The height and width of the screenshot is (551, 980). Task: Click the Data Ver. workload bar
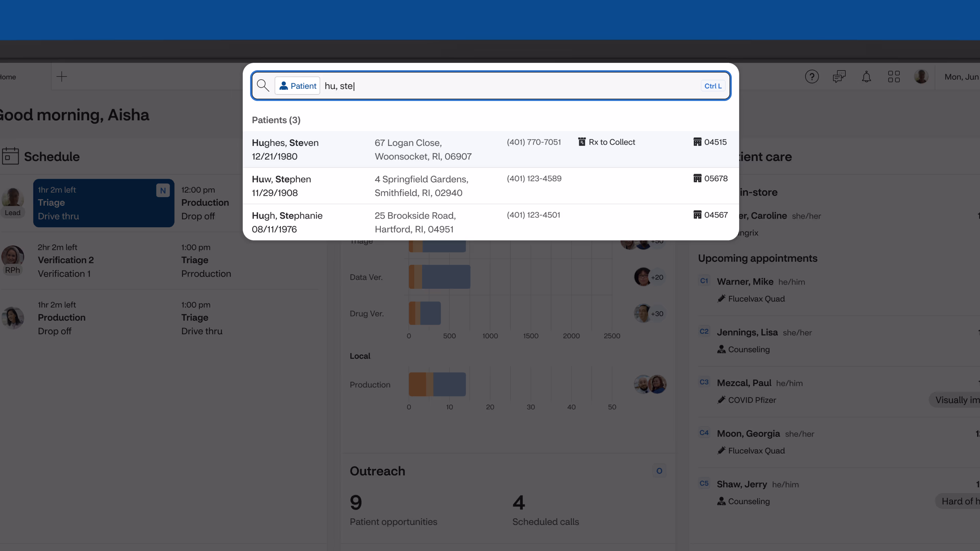pos(439,277)
